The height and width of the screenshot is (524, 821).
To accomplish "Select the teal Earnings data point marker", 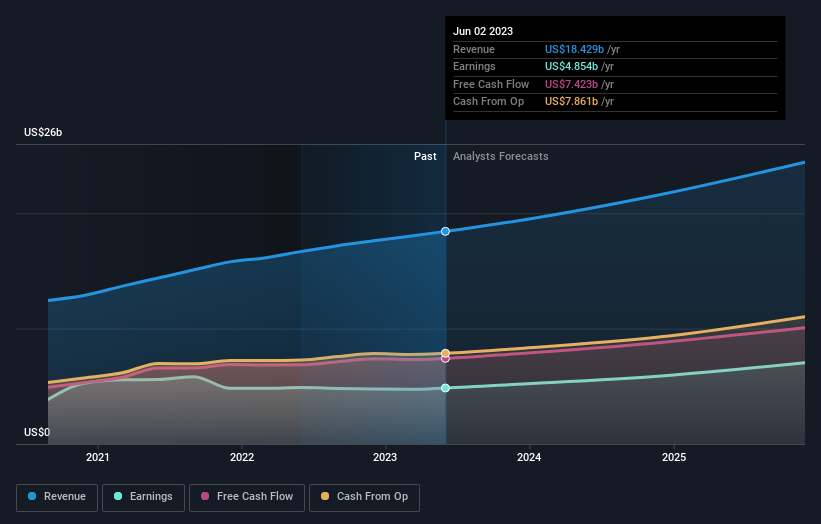I will pos(445,388).
